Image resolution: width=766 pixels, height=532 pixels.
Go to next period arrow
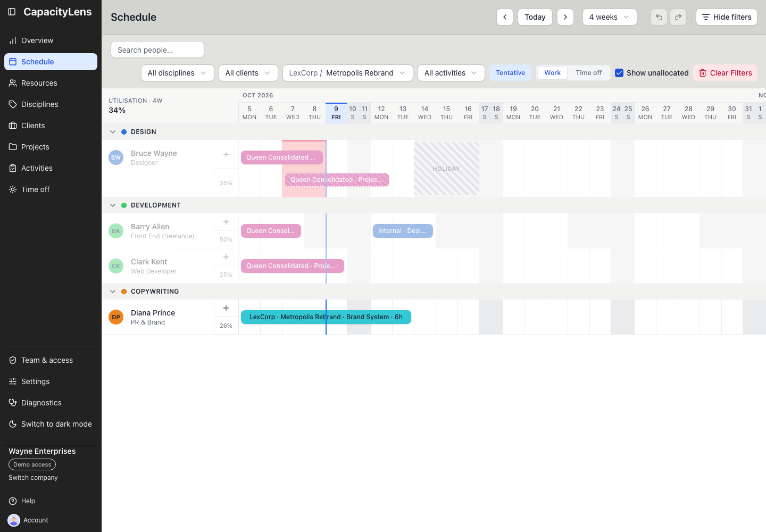point(565,17)
